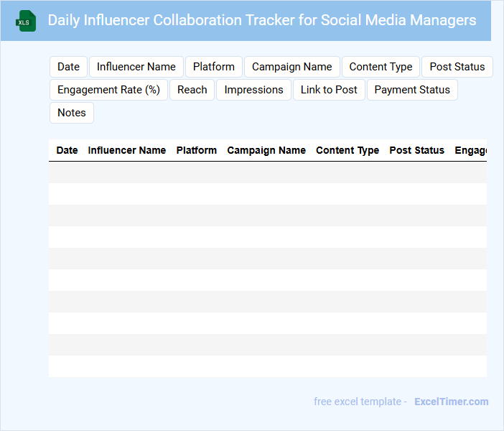Select the Campaign Name table column header
Image resolution: width=504 pixels, height=431 pixels.
266,150
